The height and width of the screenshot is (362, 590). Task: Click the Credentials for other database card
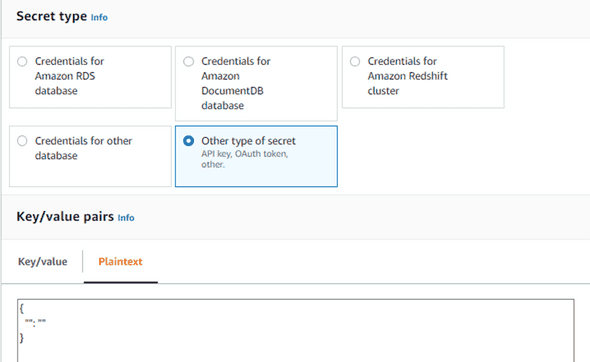click(x=90, y=156)
